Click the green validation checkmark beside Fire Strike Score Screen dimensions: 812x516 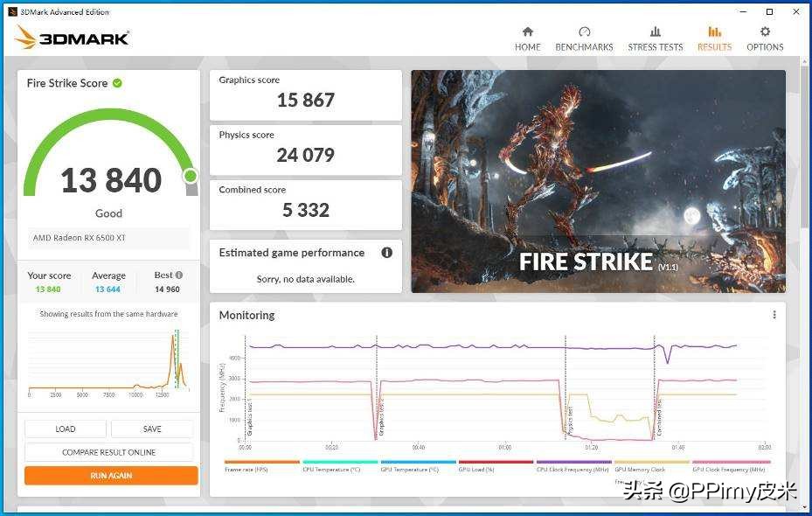click(x=117, y=83)
